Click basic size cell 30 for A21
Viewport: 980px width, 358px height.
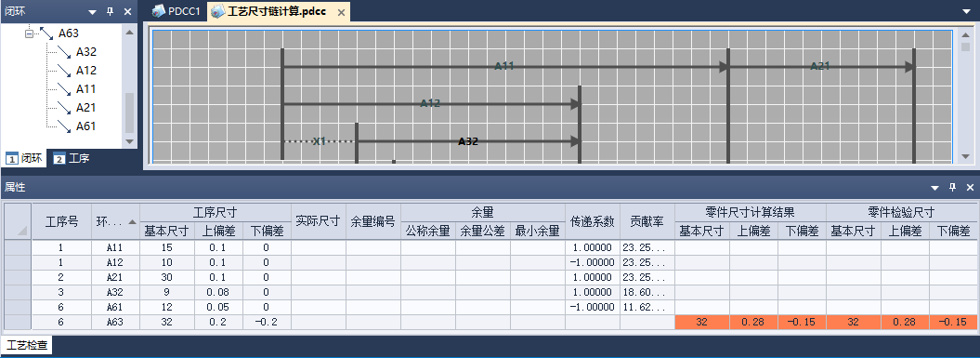(167, 277)
